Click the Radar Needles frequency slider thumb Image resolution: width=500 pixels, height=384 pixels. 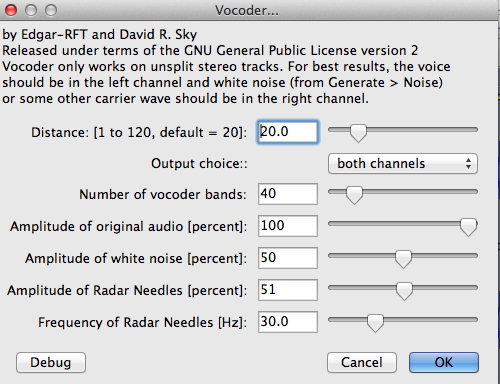tap(375, 324)
